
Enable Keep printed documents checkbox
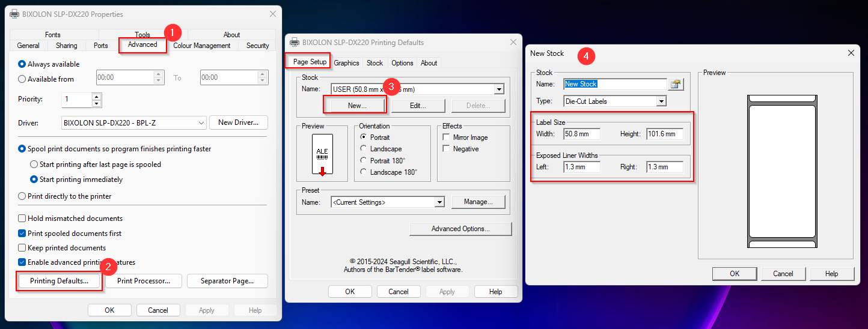(22, 247)
